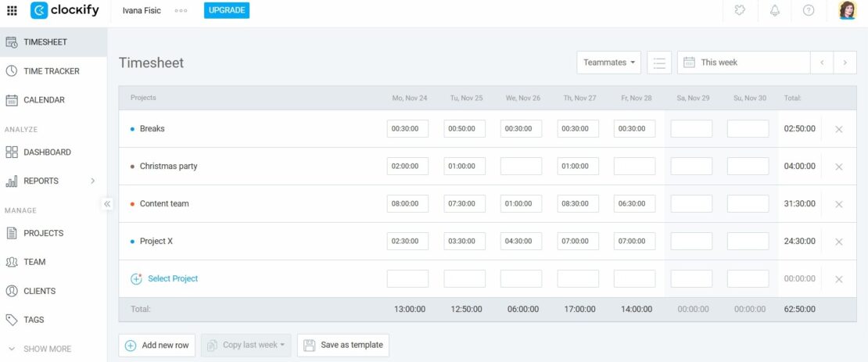868x362 pixels.
Task: Collapse the sidebar with the double-chevron
Action: pos(107,204)
